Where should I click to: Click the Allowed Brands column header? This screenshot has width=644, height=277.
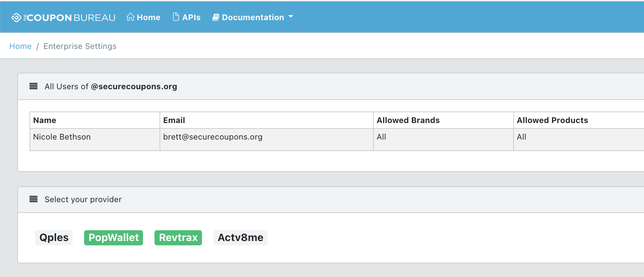pyautogui.click(x=443, y=120)
